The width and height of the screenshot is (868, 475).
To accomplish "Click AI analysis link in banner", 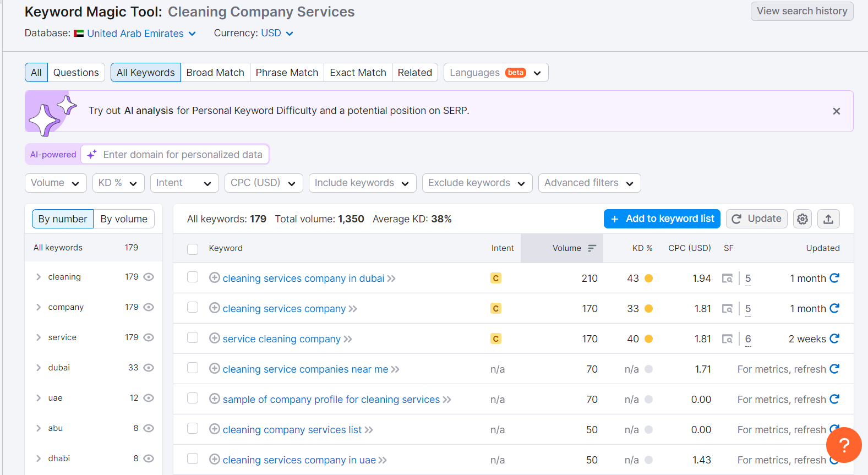I will pyautogui.click(x=149, y=111).
